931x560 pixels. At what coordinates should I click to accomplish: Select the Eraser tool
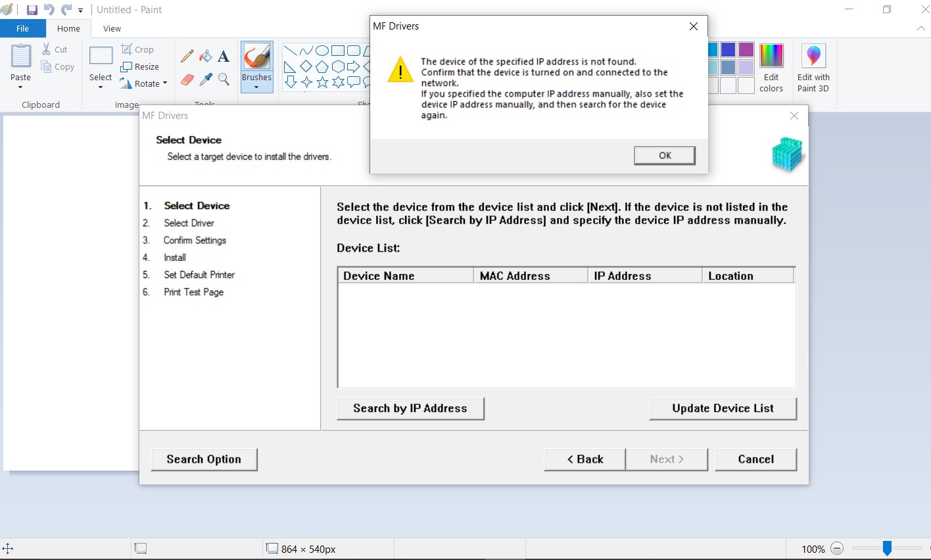point(187,79)
